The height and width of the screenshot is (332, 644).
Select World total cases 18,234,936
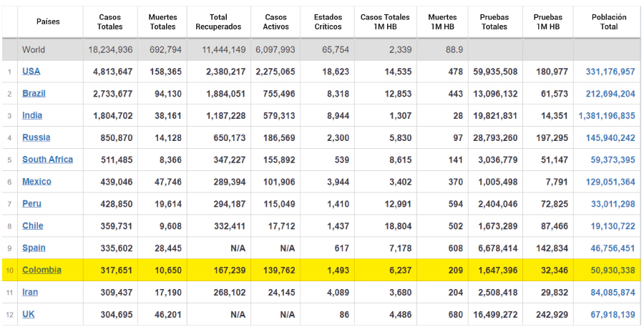110,49
